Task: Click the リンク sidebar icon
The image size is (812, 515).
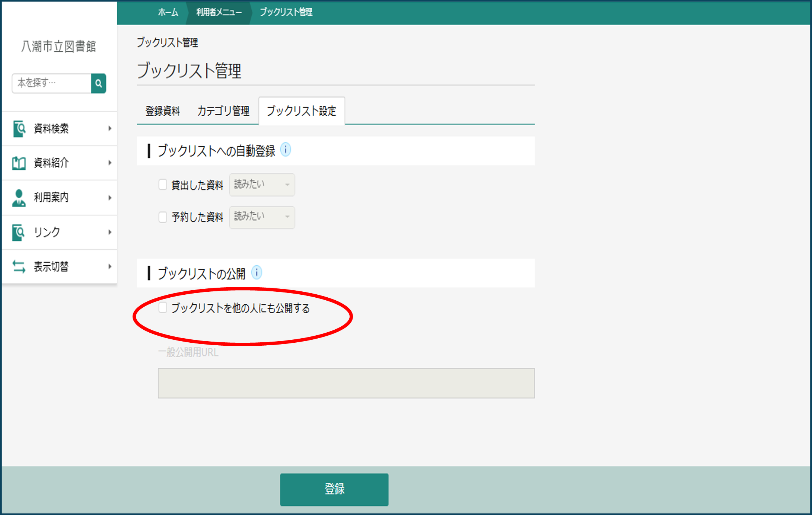Action: (x=19, y=233)
